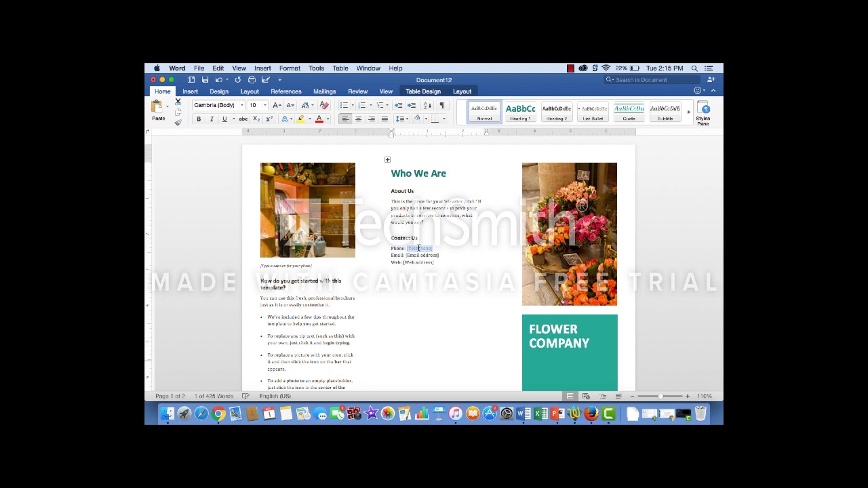Open the Format menu
Screen dimensions: 868x488
pos(290,68)
